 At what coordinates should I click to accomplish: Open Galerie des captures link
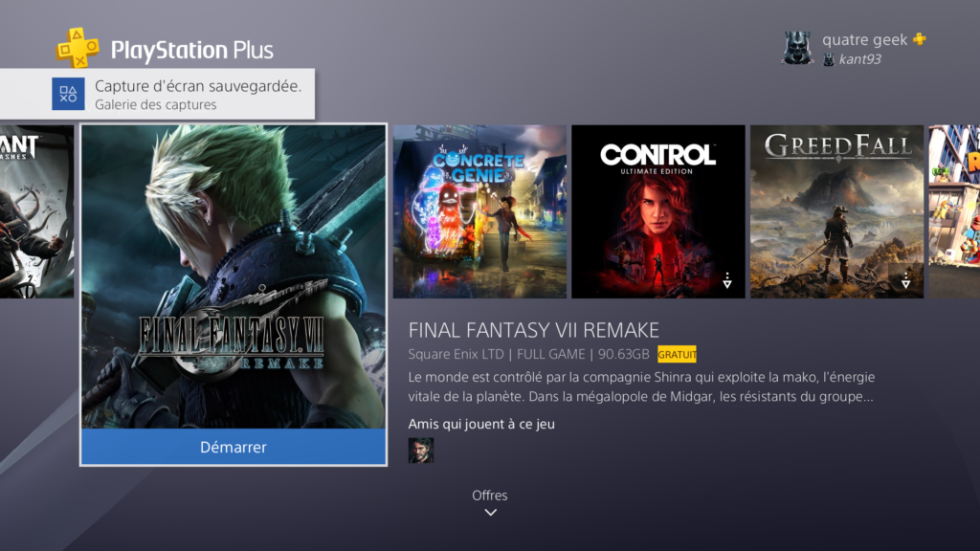(156, 105)
